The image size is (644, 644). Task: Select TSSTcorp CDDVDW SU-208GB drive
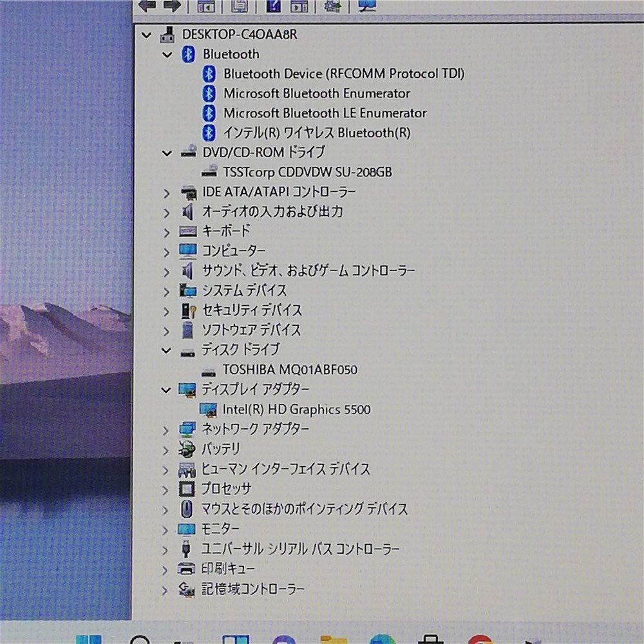coord(307,172)
